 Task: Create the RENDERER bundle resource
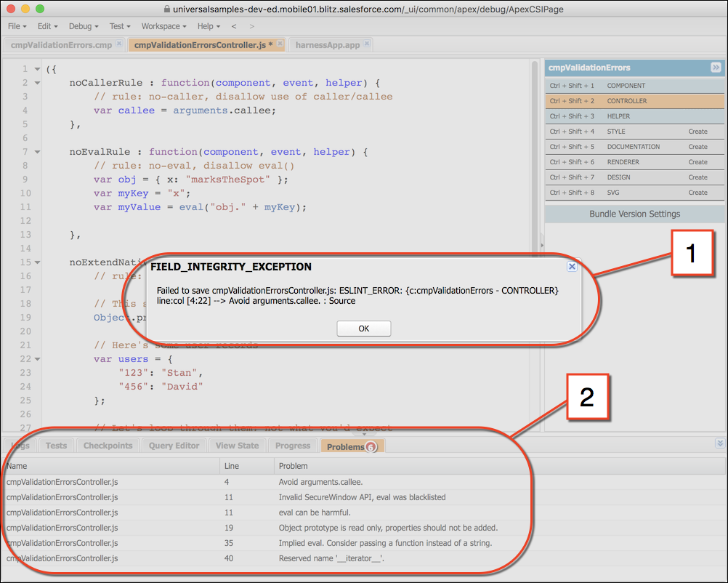(697, 162)
